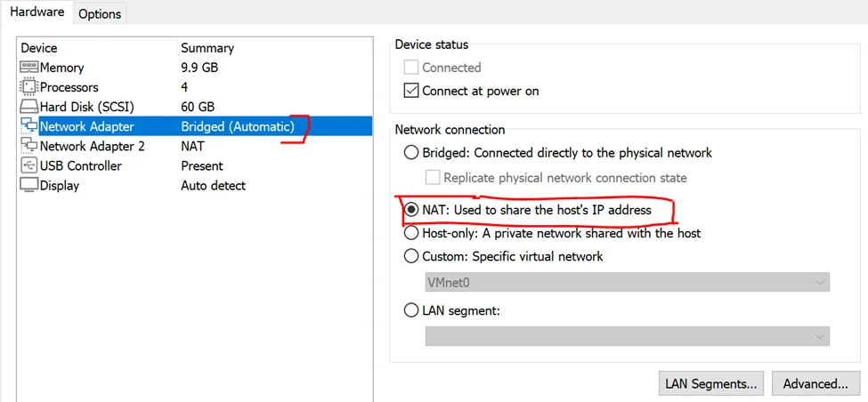Select the Display row label
This screenshot has width=868, height=402.
[60, 186]
